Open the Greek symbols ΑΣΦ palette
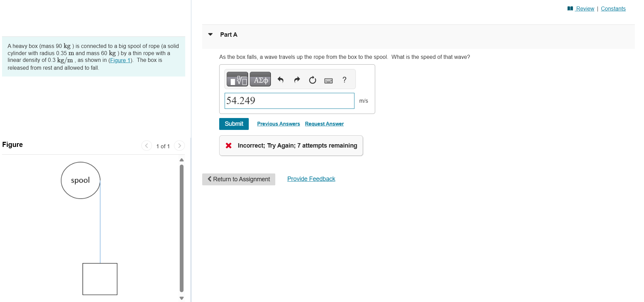This screenshot has width=644, height=302. pos(260,79)
